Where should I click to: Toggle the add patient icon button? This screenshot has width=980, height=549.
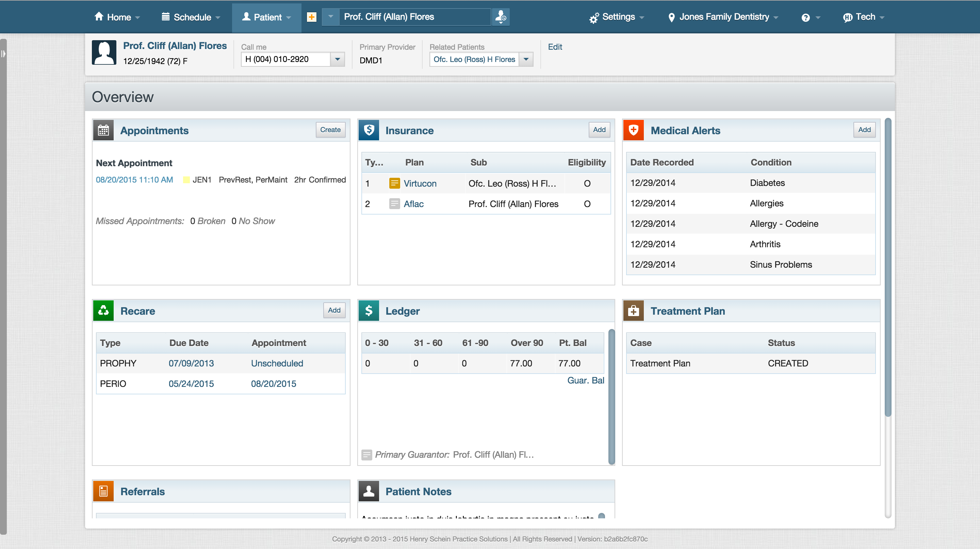tap(312, 16)
